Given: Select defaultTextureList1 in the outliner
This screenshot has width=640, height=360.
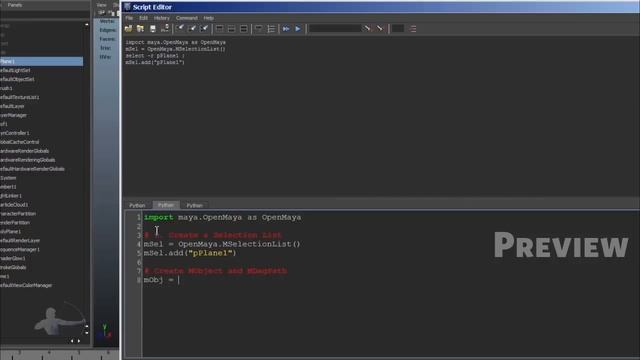Looking at the screenshot, I should 20,97.
